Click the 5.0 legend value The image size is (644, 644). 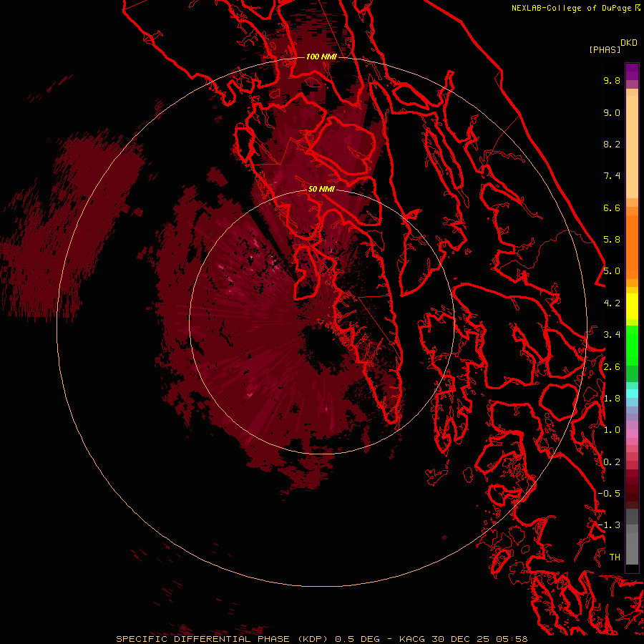[x=612, y=271]
